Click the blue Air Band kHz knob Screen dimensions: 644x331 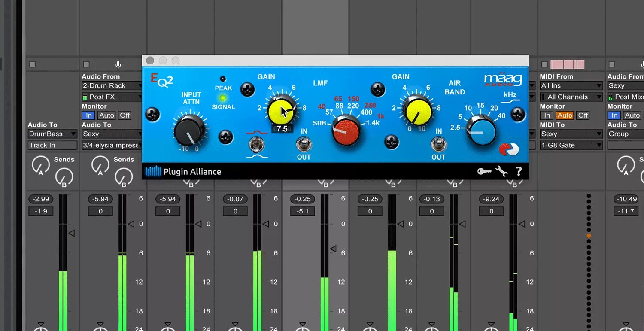481,131
